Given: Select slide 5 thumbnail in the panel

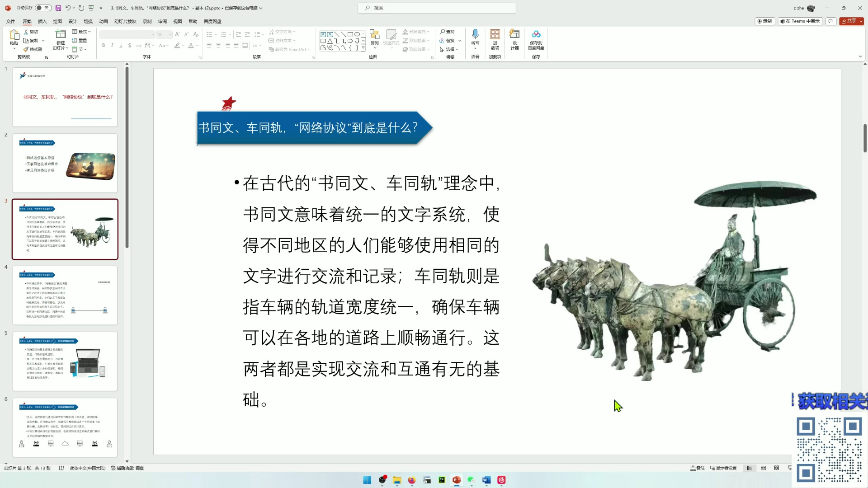Looking at the screenshot, I should 65,361.
